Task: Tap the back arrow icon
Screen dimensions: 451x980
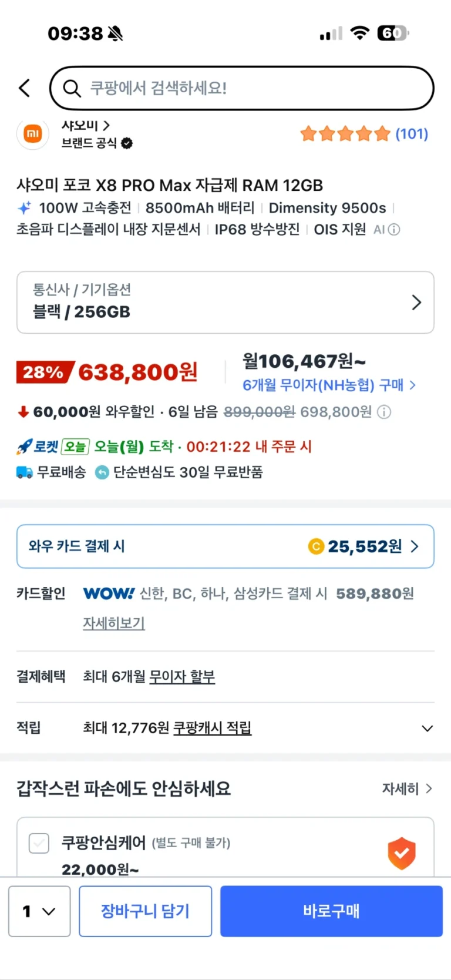Action: (x=24, y=88)
